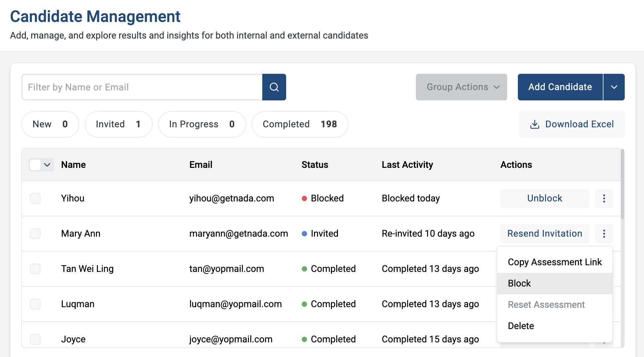The width and height of the screenshot is (644, 357).
Task: Open Yihou's three-dot more options menu
Action: [x=604, y=198]
